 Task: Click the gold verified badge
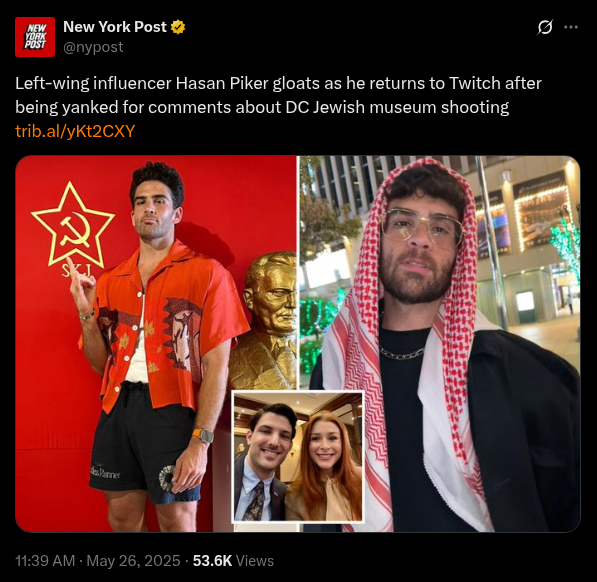(178, 27)
